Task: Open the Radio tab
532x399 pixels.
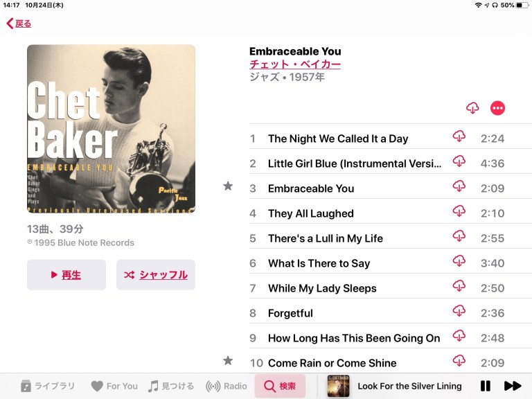Action: [x=227, y=386]
